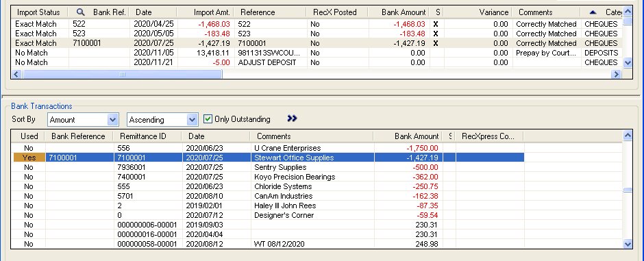This screenshot has width=644, height=261.
Task: Select the Exact Match row with reference 522
Action: tap(317, 24)
